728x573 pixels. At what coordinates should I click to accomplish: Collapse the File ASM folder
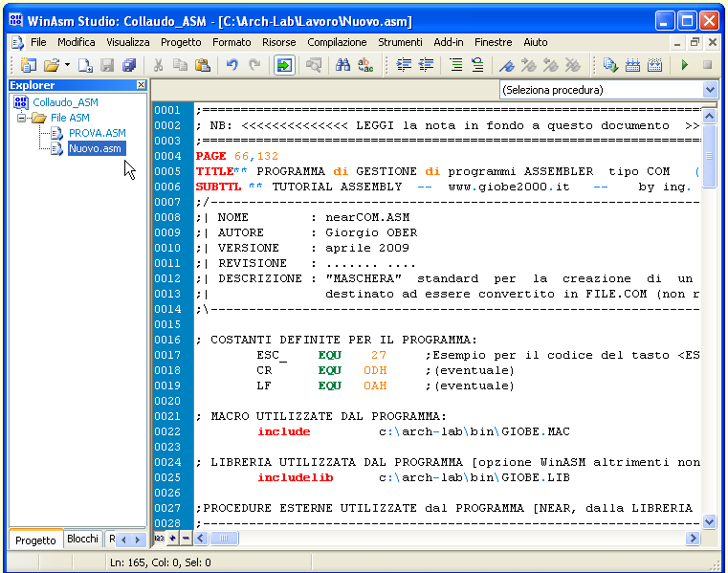pos(21,118)
